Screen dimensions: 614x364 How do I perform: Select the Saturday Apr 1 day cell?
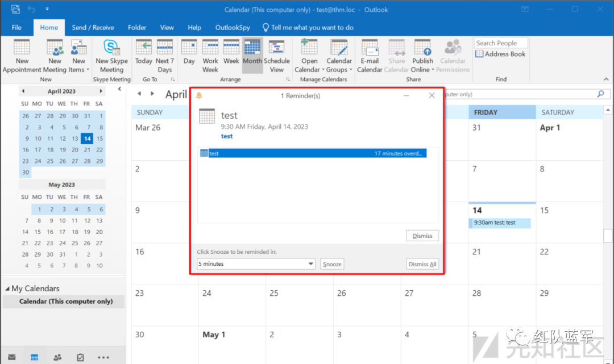[569, 140]
